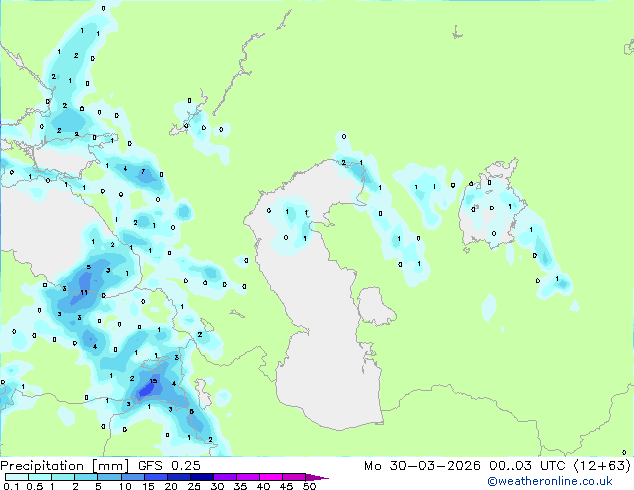
Task: Click the '00..03 UTC' time text
Action: coord(527,466)
